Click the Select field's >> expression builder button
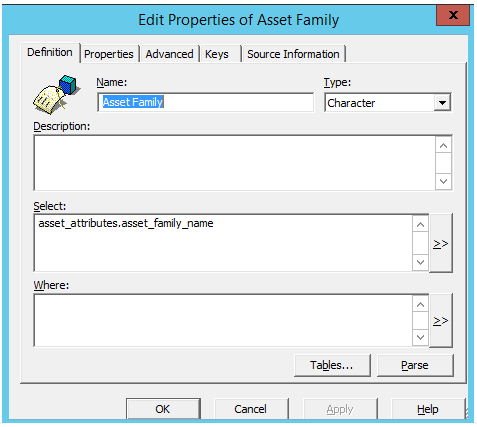The image size is (477, 427). (441, 243)
